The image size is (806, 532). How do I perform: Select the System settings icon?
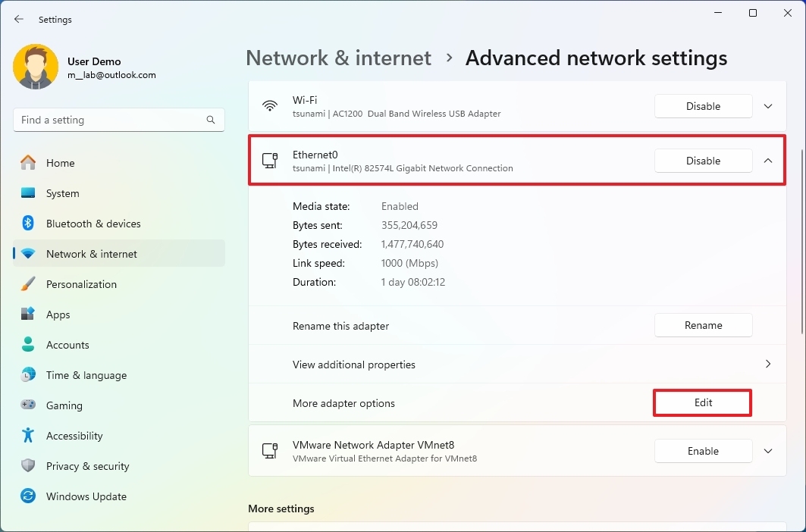27,193
